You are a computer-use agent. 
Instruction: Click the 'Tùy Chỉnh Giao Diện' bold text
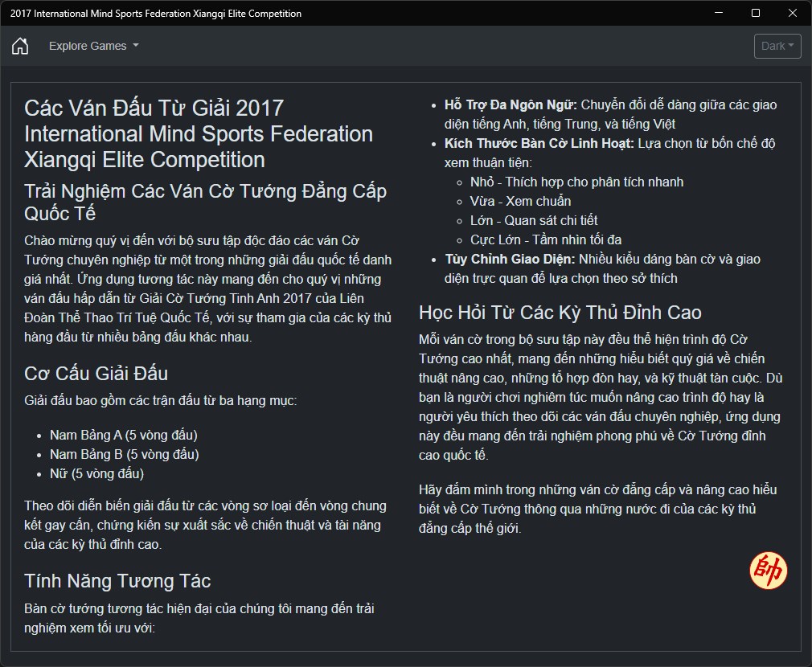510,260
